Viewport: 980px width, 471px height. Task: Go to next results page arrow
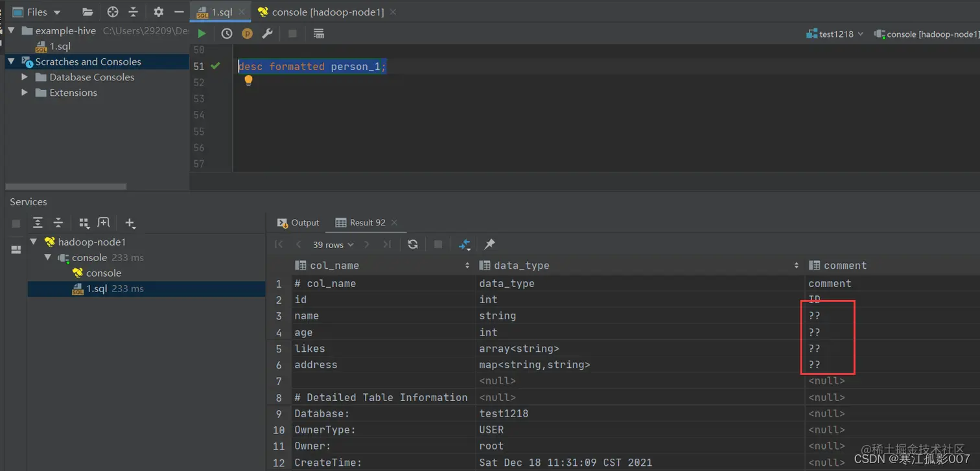(x=367, y=244)
